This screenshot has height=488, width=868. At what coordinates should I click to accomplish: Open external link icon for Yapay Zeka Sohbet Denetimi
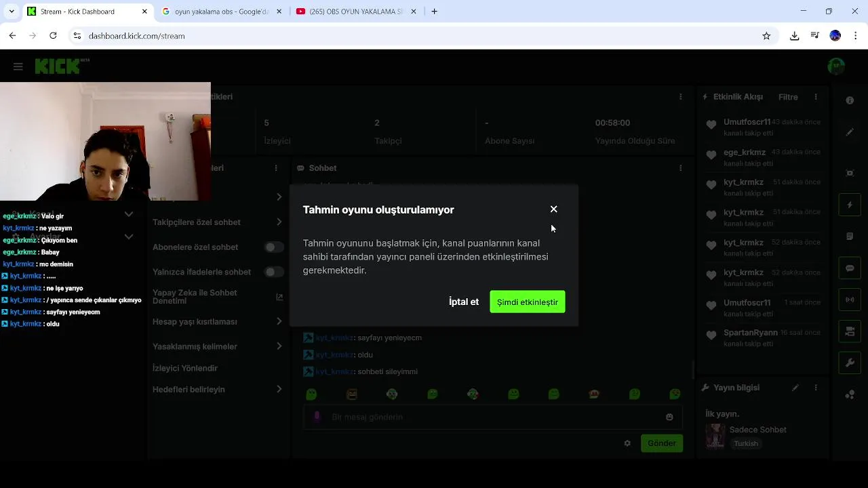pos(279,297)
